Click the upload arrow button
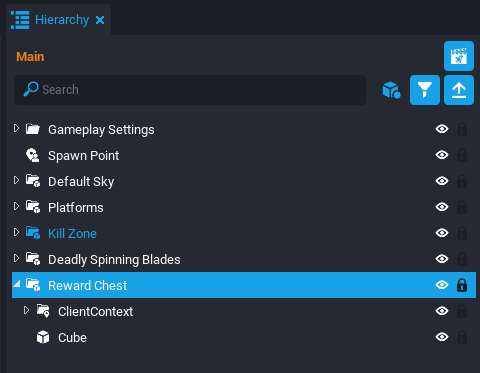Viewport: 480px width, 373px height. tap(459, 90)
